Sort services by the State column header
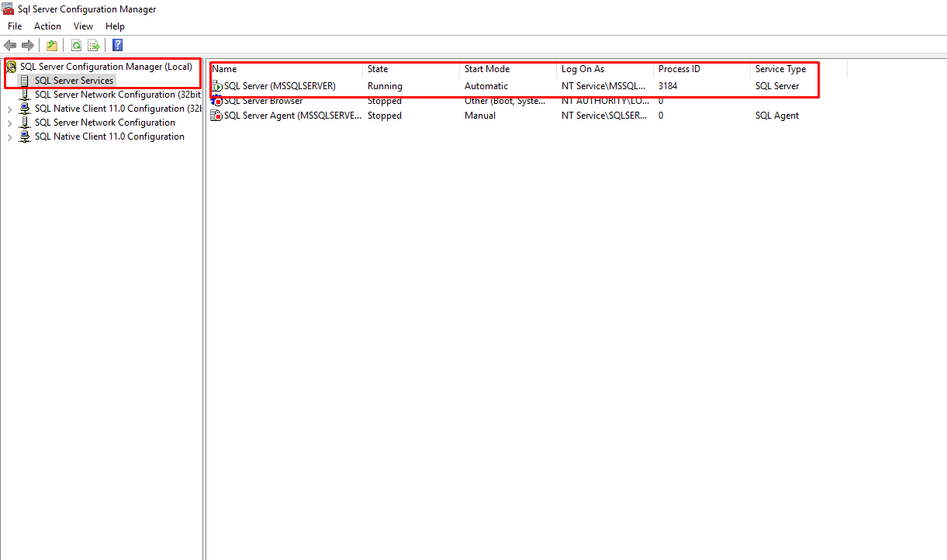This screenshot has width=947, height=560. coord(378,69)
